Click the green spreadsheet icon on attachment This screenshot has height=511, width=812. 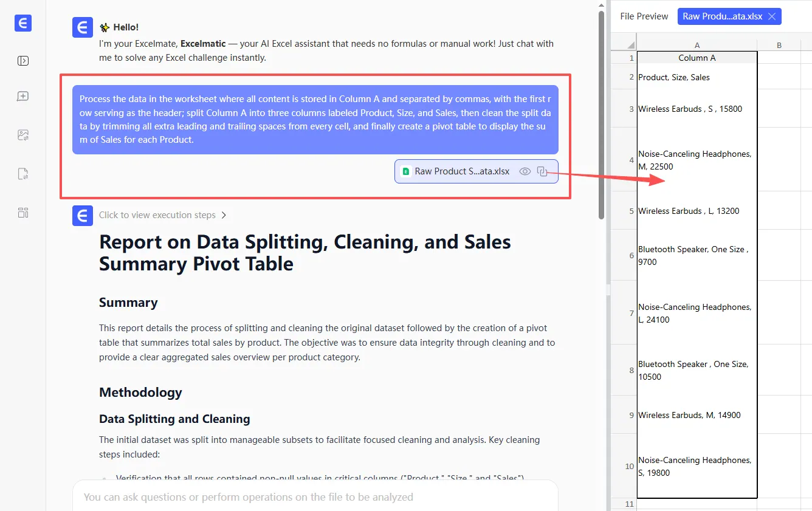pyautogui.click(x=406, y=171)
